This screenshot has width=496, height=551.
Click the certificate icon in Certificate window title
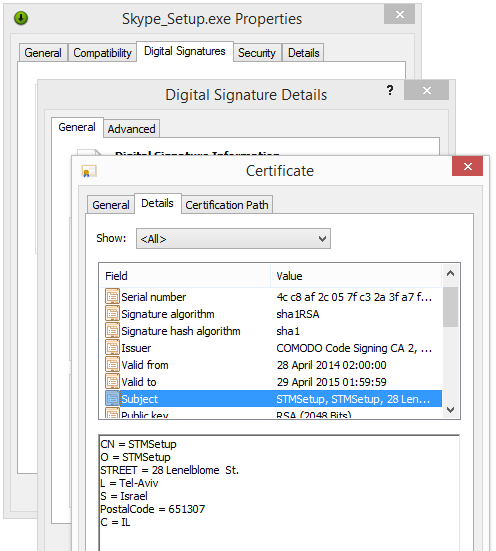(x=89, y=171)
